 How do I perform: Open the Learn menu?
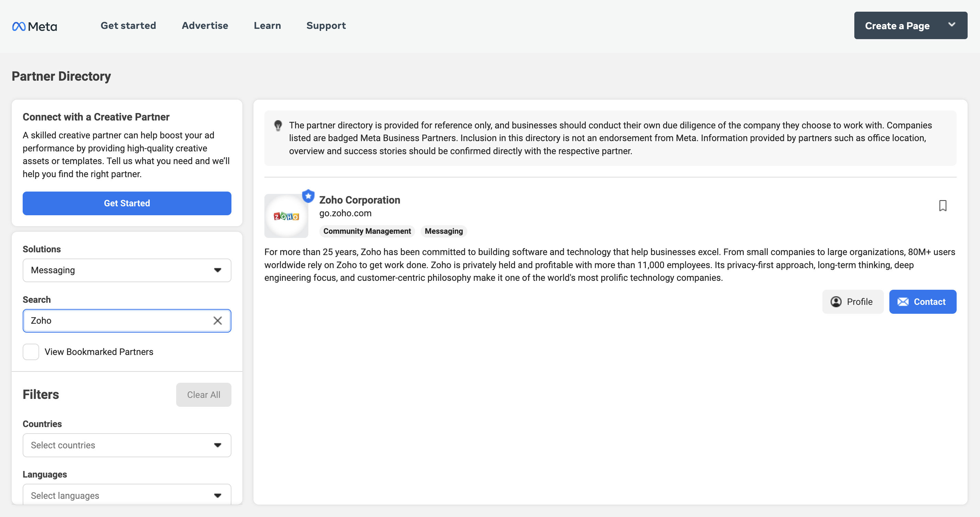(x=267, y=25)
